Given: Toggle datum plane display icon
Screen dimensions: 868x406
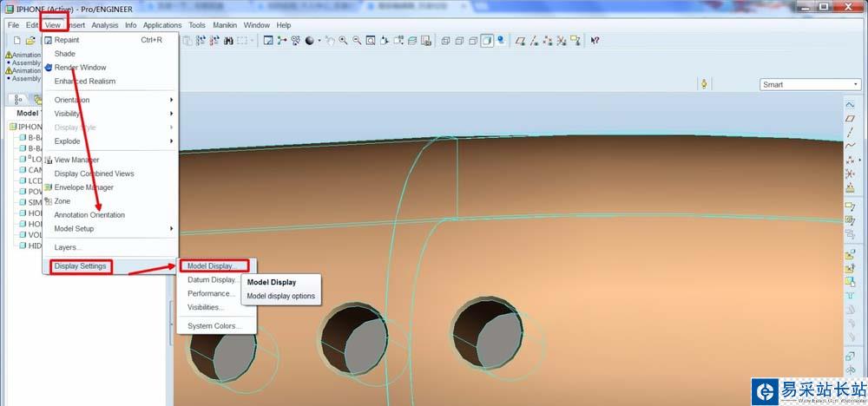Looking at the screenshot, I should point(520,41).
